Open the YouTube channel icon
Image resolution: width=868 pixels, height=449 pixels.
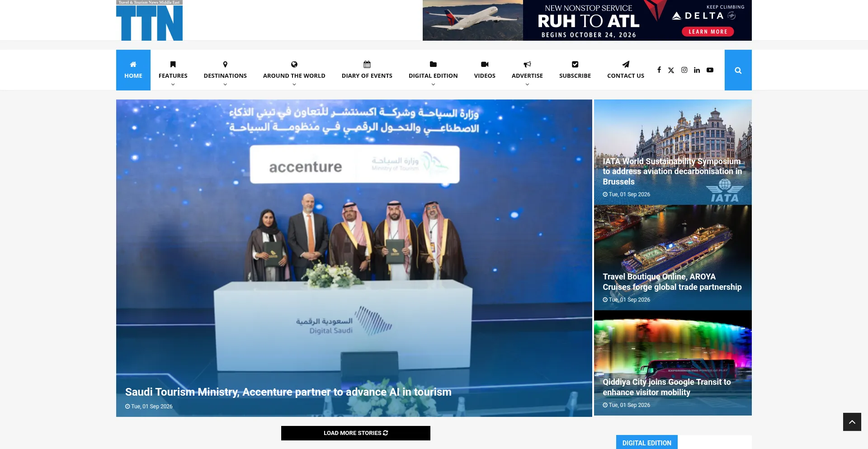coord(710,70)
